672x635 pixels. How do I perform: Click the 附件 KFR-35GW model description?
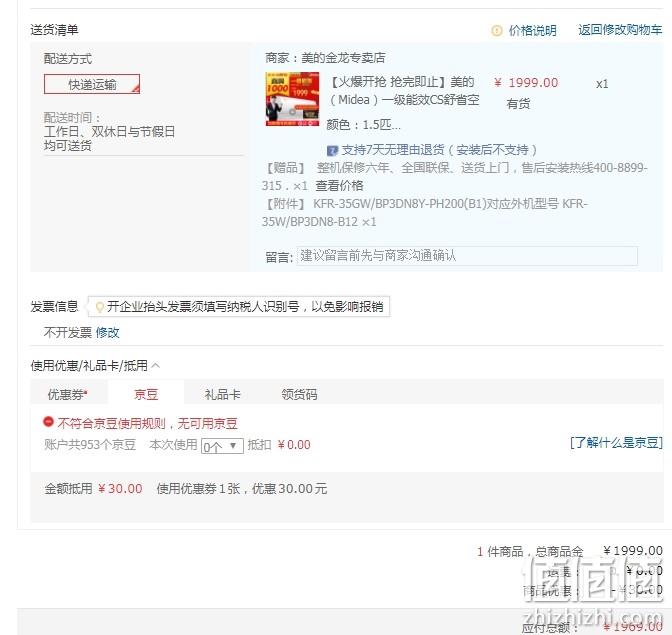click(x=424, y=213)
